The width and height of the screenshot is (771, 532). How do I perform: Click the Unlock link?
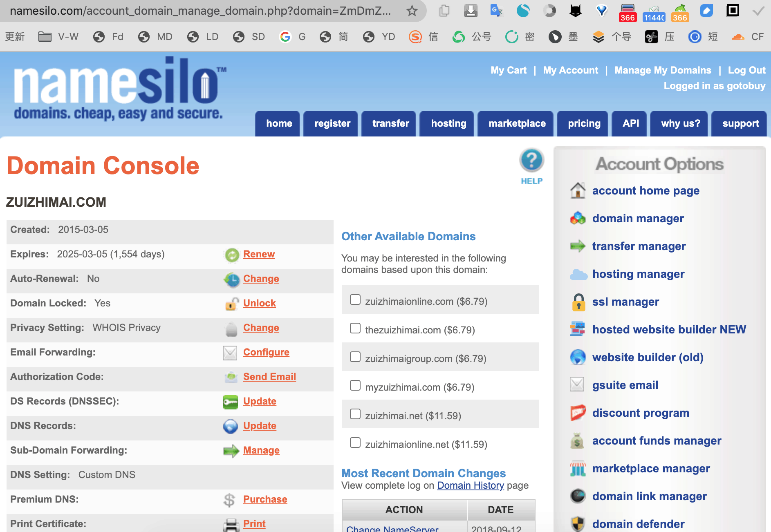coord(259,303)
